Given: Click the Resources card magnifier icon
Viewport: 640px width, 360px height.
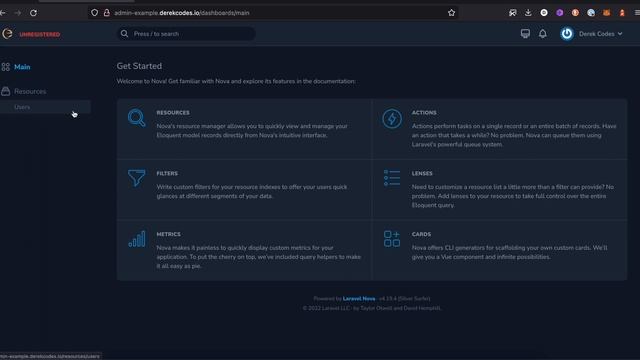Looking at the screenshot, I should click(136, 118).
